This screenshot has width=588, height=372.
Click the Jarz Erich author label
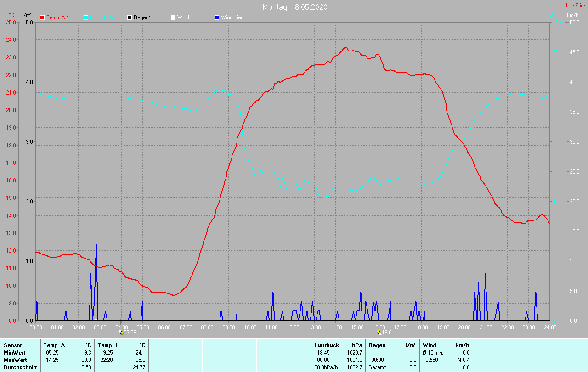pos(575,6)
